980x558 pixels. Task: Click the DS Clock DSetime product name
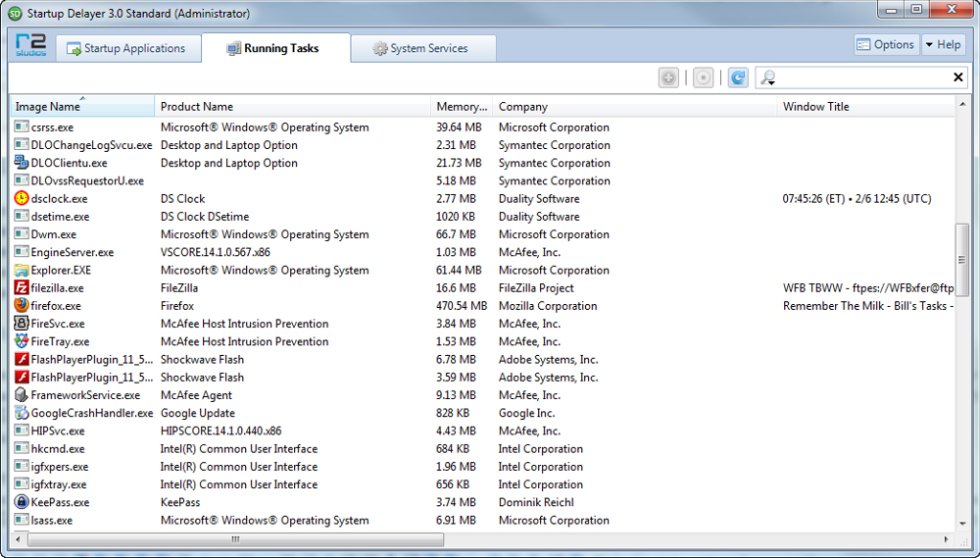coord(205,217)
